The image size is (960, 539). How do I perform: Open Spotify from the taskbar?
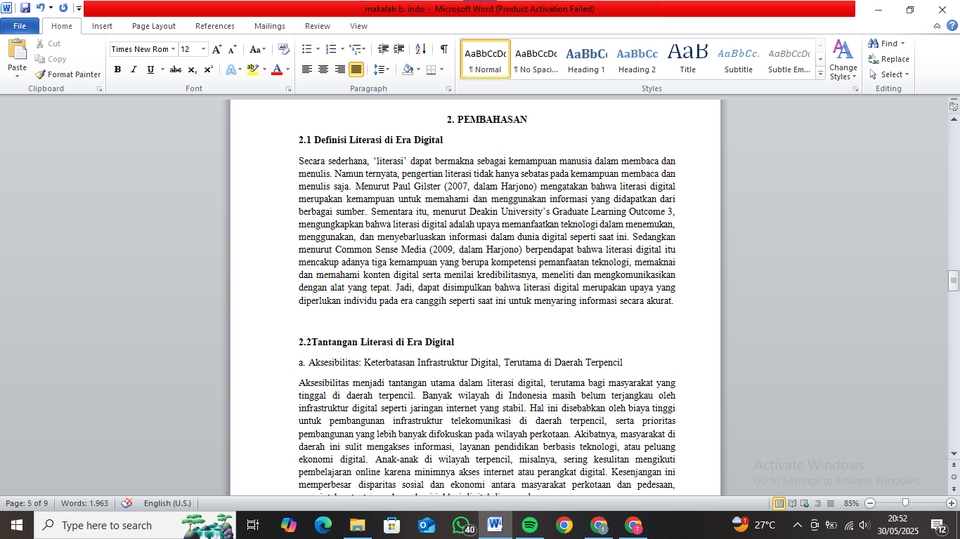coord(530,525)
